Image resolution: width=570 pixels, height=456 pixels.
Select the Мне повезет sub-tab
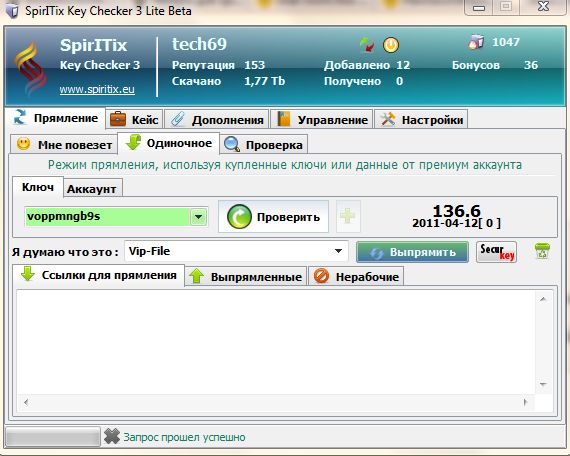coord(64,144)
